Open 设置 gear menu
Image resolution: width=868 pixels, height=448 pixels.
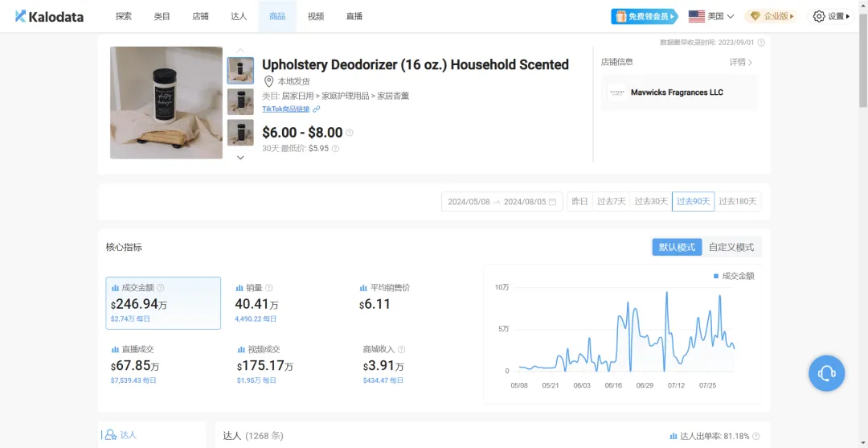830,17
